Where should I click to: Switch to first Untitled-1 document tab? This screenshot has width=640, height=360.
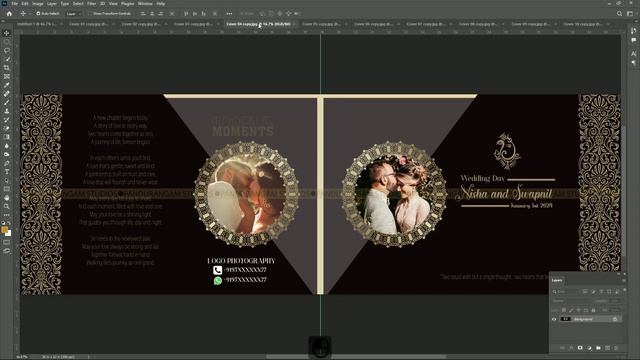37,24
